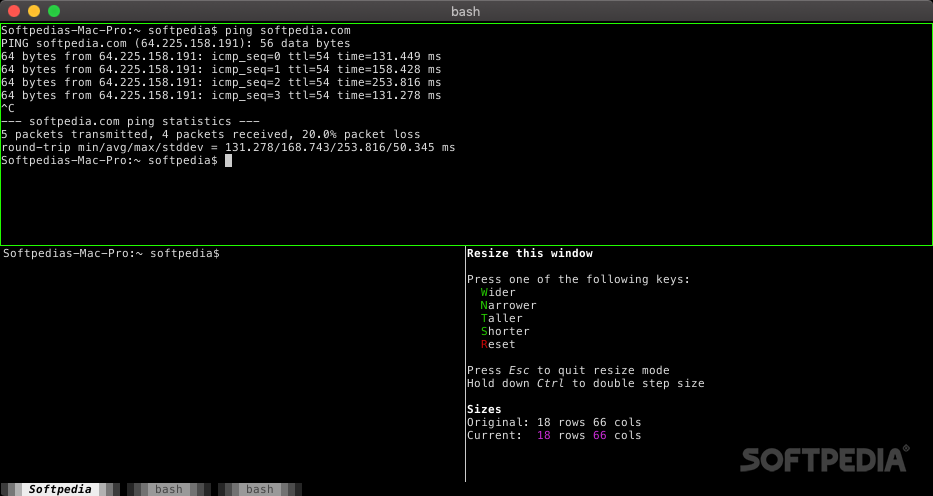Screen dimensions: 933x496
Task: Click 'Hold down Ctrl to double step size'
Action: (586, 383)
